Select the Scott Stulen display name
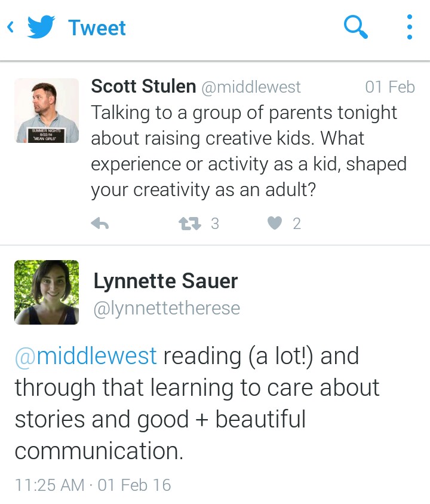This screenshot has height=504, width=430. (143, 87)
